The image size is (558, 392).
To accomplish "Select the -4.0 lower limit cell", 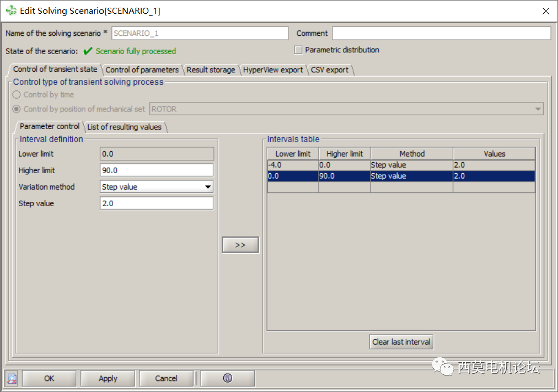I will tap(293, 165).
